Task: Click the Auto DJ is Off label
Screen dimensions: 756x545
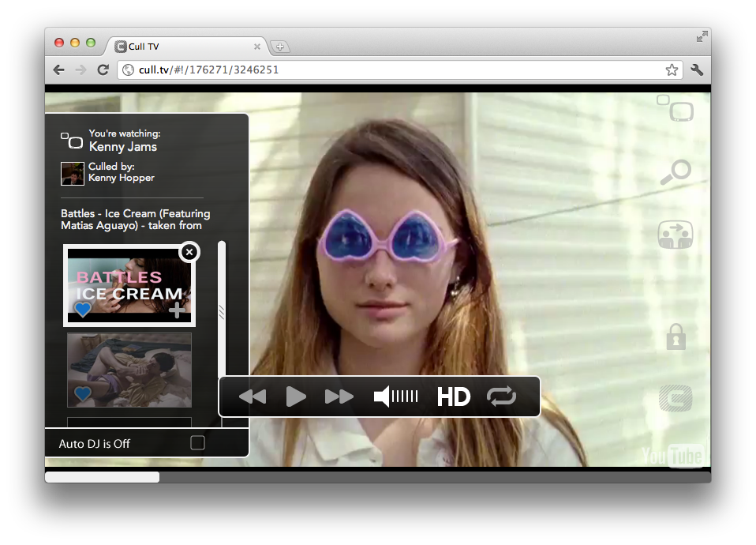Action: point(95,444)
